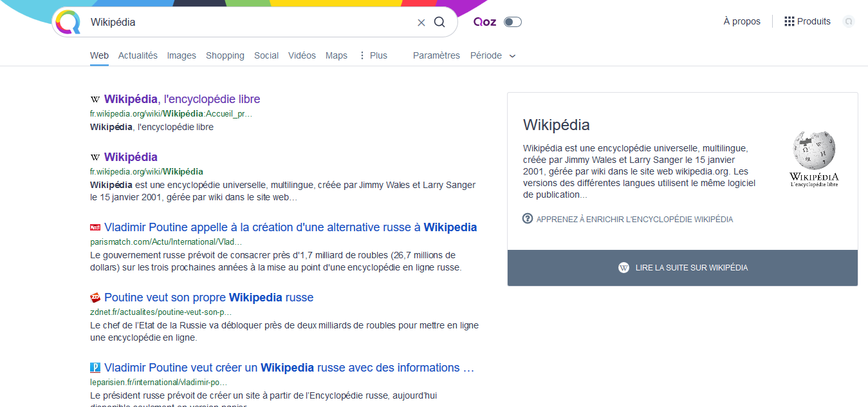Screen dimensions: 868x407
Task: Open 'Poutine veut son propre Wikipedia russe'
Action: tap(209, 298)
